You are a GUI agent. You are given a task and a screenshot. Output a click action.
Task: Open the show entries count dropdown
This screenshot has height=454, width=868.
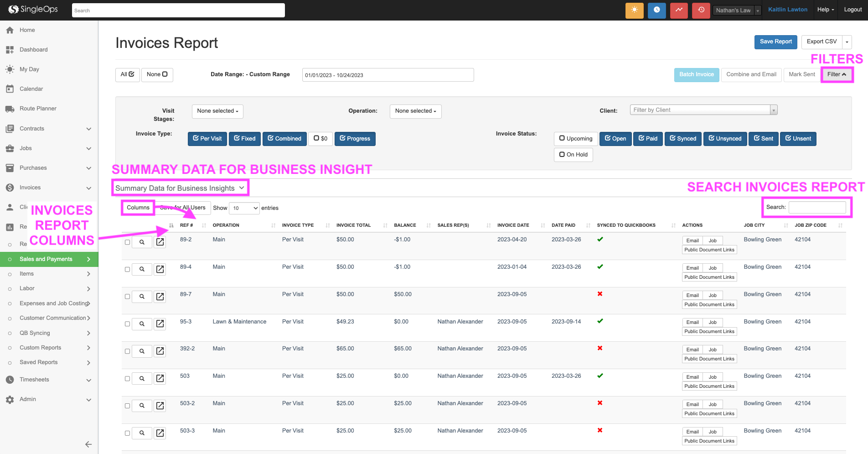click(x=244, y=208)
